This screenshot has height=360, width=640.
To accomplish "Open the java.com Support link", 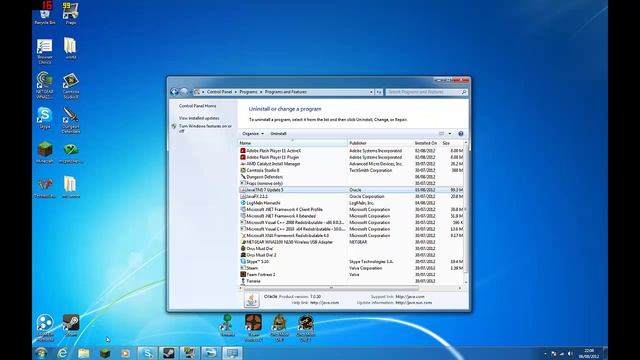I will pyautogui.click(x=409, y=296).
